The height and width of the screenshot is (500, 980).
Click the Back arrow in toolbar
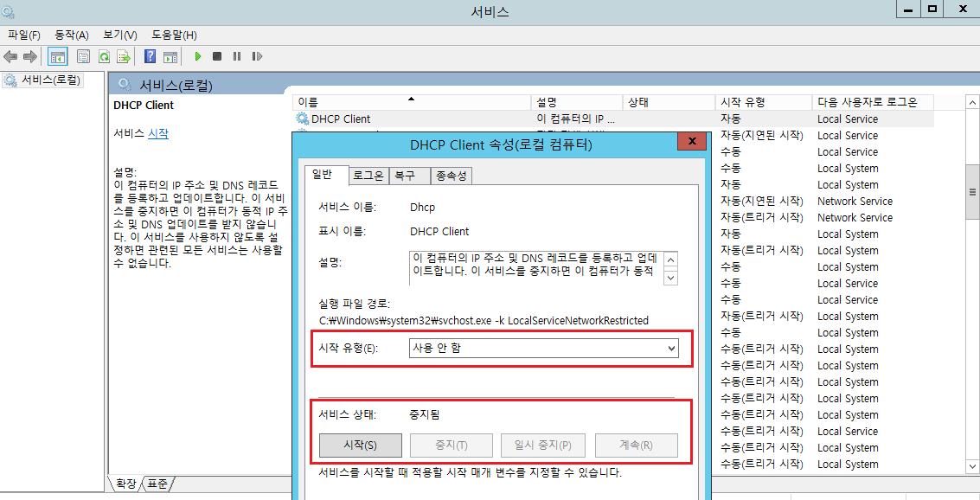[x=10, y=57]
